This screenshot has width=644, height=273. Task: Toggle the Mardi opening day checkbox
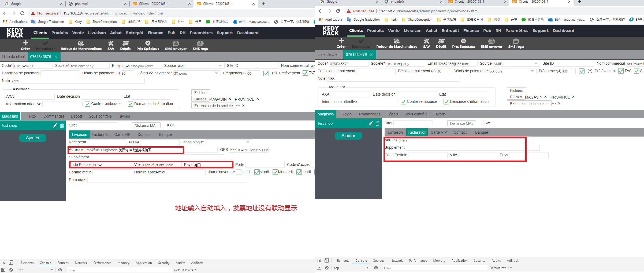257,172
